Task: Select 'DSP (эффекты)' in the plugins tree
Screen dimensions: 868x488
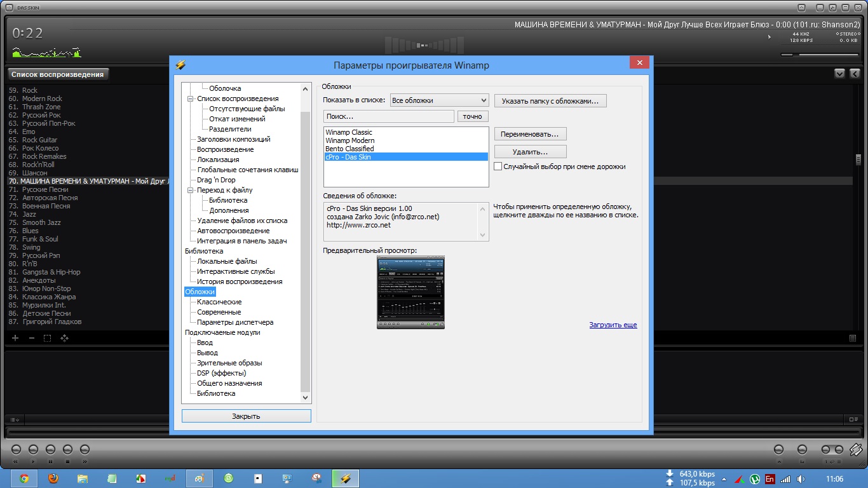Action: click(x=221, y=373)
